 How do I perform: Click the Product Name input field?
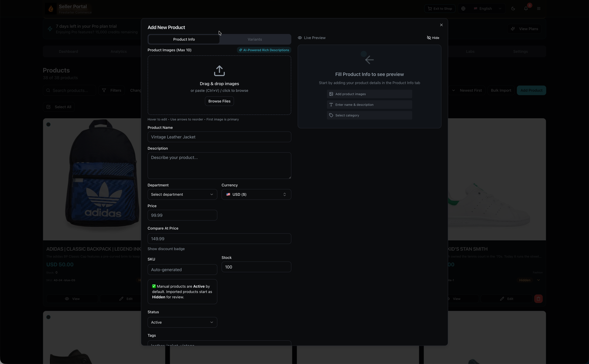coord(219,137)
